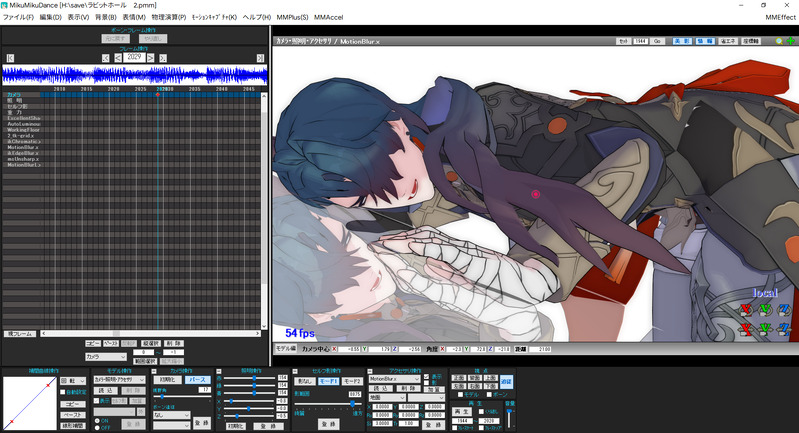The height and width of the screenshot is (433, 799).
Task: Toggle the interpolation auto-set checkbox
Action: (63, 392)
